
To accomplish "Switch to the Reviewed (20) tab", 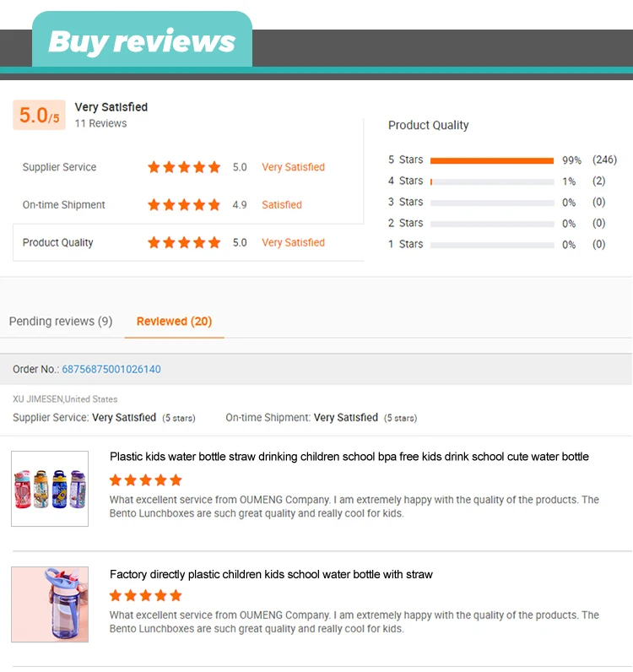I will click(175, 322).
